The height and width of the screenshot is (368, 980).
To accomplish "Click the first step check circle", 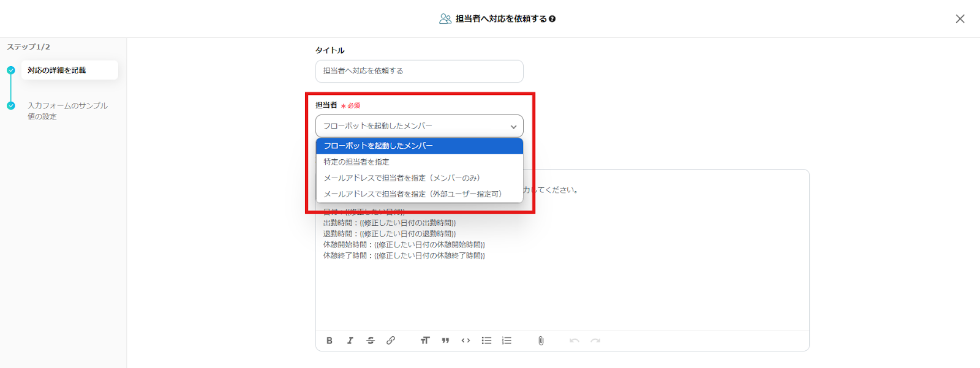I will point(11,70).
